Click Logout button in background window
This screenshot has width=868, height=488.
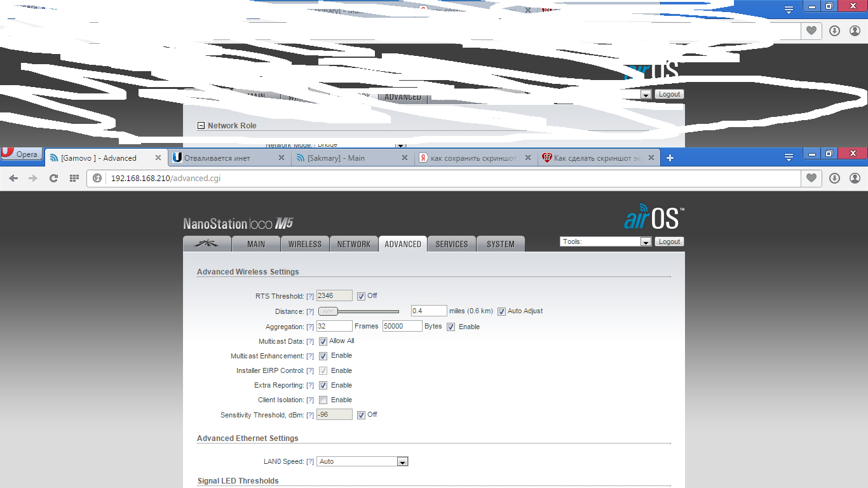[669, 94]
